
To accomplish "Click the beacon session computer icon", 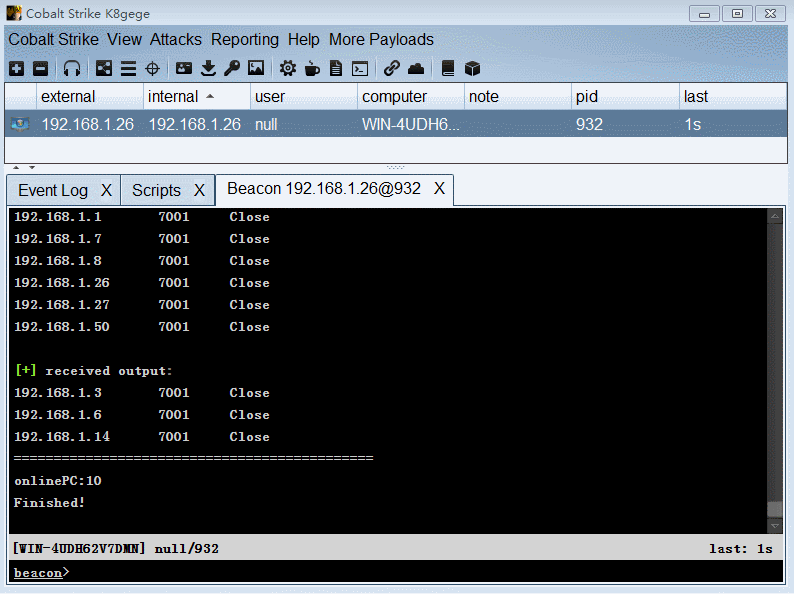I will point(20,124).
